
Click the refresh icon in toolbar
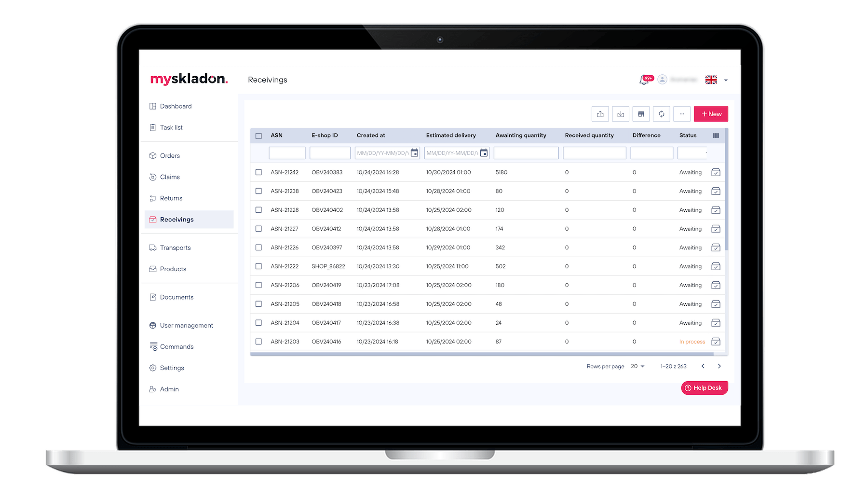point(662,114)
